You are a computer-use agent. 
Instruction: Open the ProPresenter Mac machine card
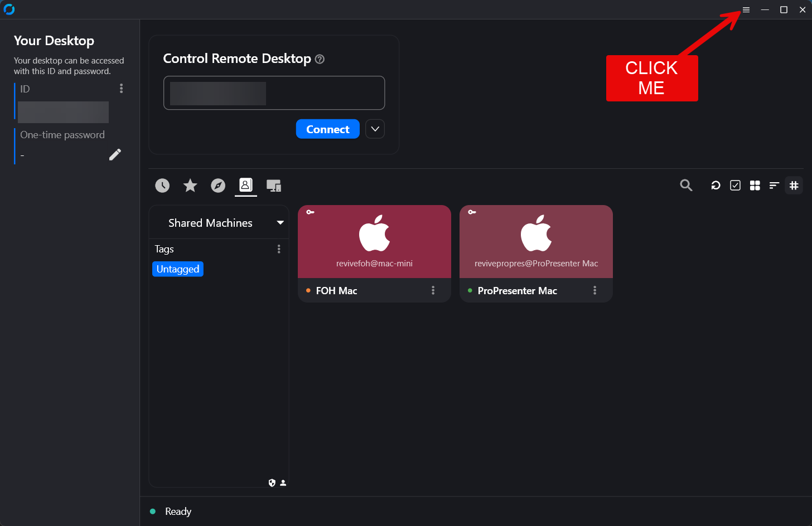coord(536,242)
